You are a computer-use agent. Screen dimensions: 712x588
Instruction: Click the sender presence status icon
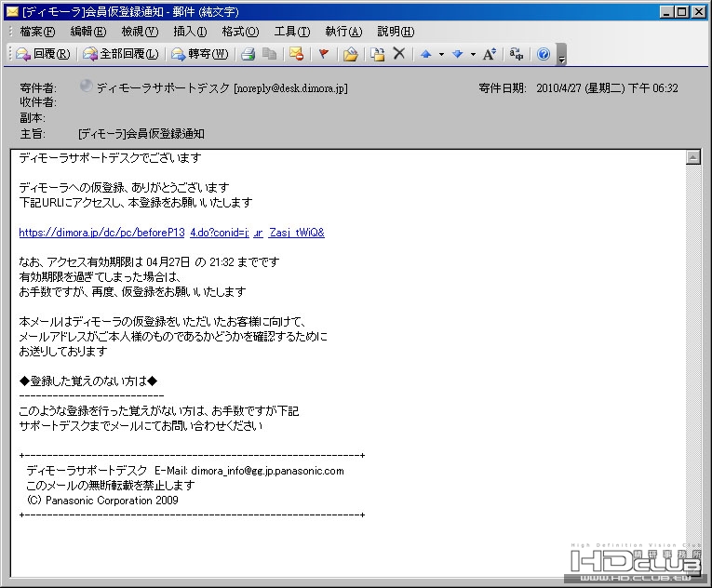pos(86,86)
